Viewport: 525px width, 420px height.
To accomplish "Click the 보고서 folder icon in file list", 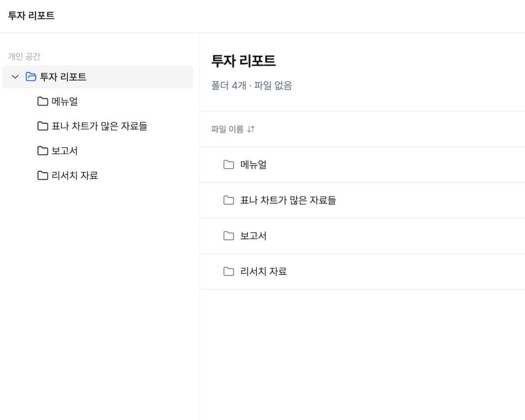I will (229, 236).
